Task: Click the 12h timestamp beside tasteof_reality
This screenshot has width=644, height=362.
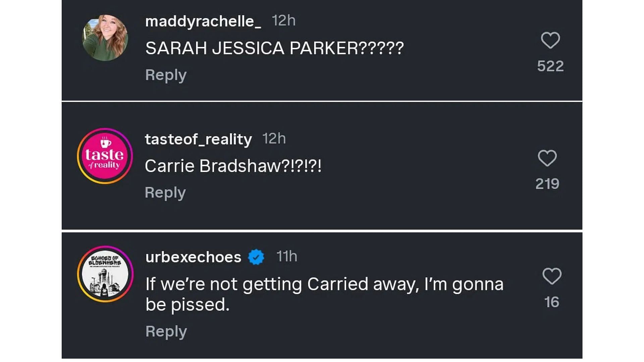Action: (x=274, y=138)
